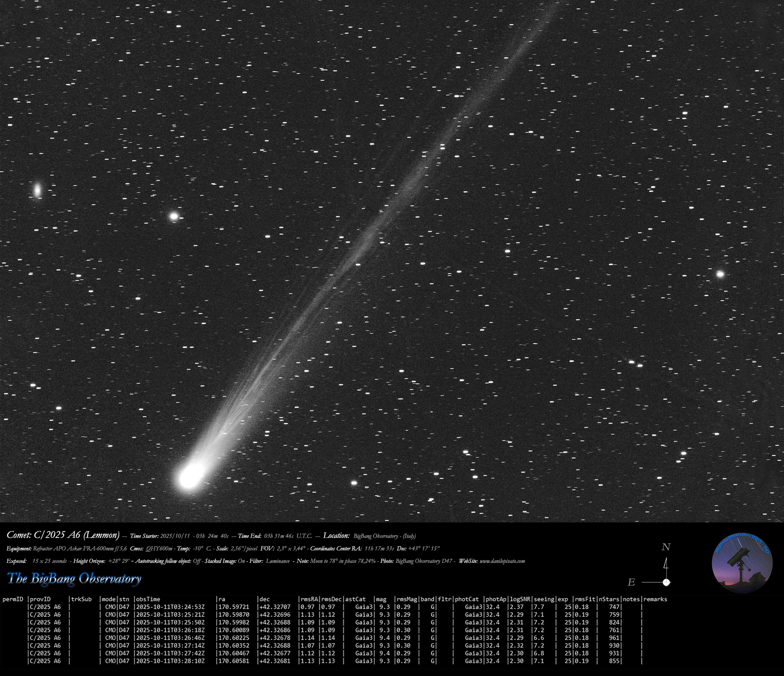Screen dimensions: 784x676
Task: Click the permID column header
Action: click(13, 599)
